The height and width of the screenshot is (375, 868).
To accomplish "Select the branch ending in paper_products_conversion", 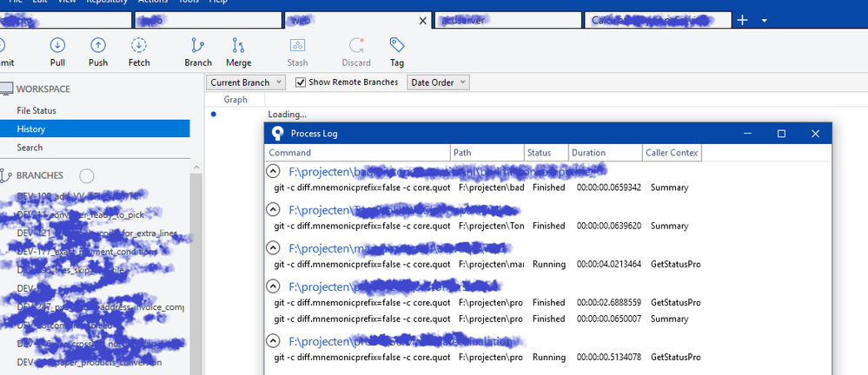I will click(x=89, y=363).
